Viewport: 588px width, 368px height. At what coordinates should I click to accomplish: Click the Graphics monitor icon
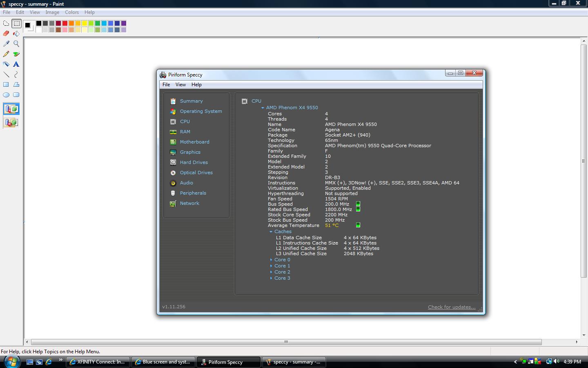tap(173, 152)
